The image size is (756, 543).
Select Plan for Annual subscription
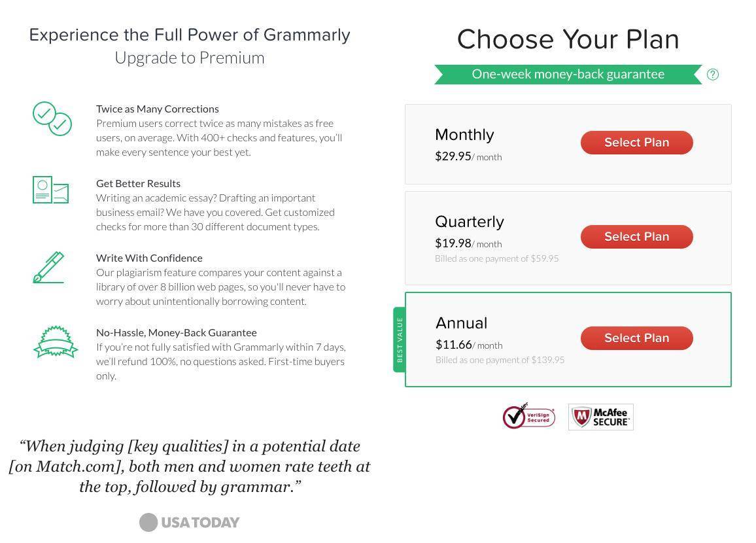tap(636, 338)
